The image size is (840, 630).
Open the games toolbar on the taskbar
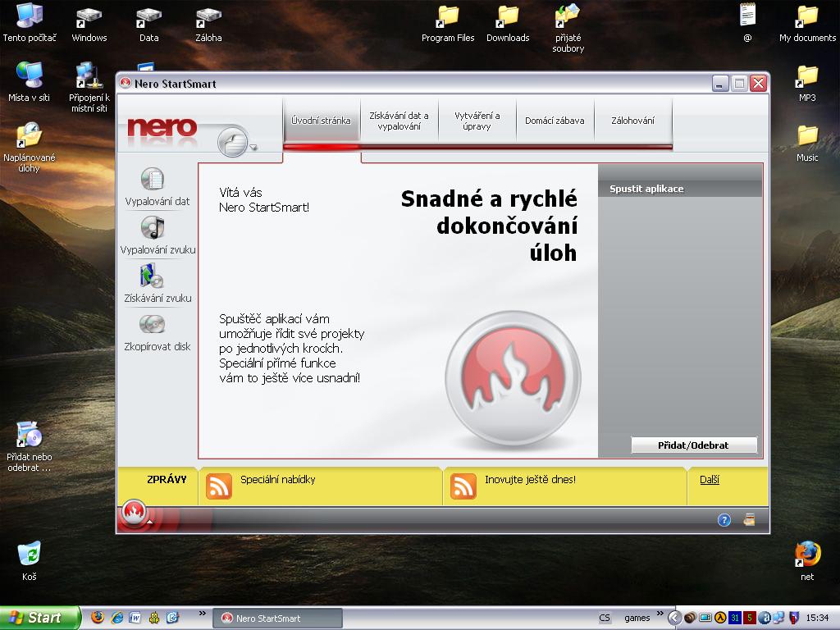637,619
